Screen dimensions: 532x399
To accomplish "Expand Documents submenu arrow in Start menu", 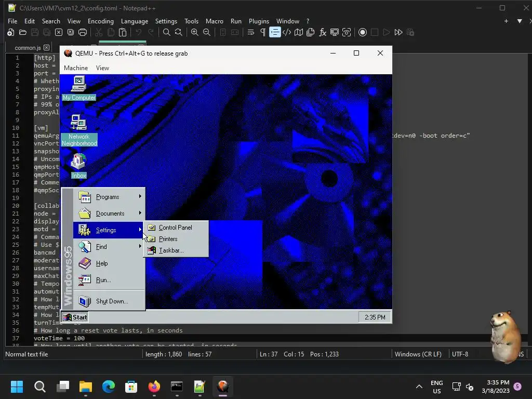I will (140, 213).
